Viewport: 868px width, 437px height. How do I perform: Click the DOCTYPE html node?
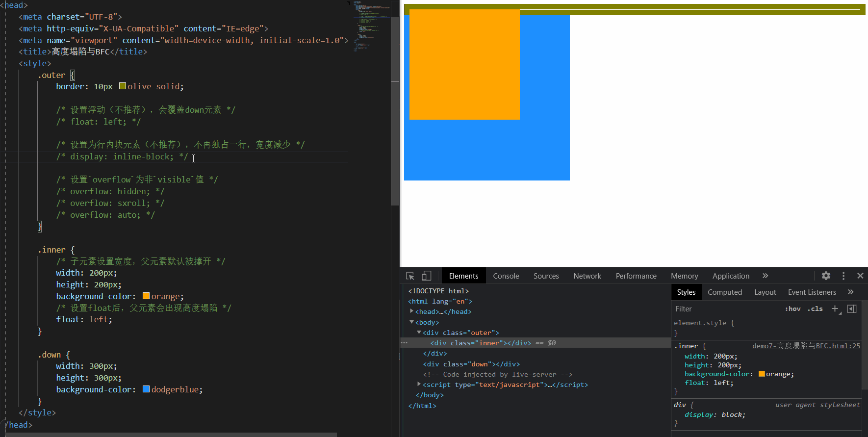[438, 291]
